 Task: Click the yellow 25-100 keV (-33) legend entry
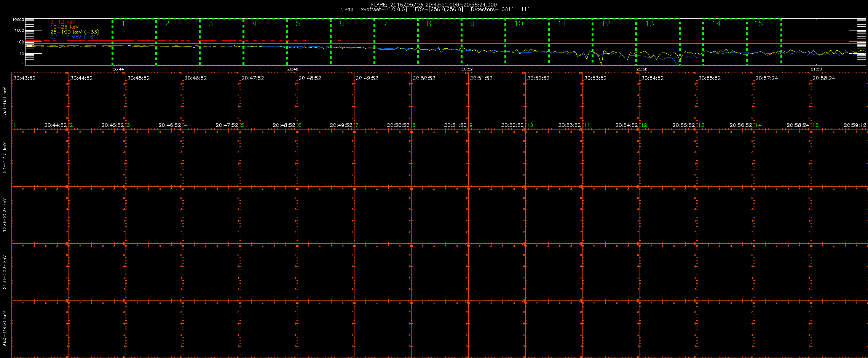(x=75, y=32)
